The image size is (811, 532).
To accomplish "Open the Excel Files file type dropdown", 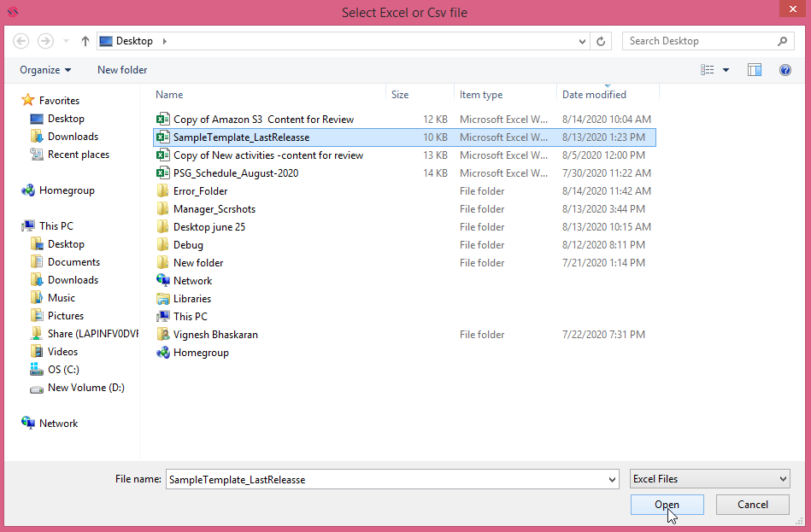I will 709,479.
